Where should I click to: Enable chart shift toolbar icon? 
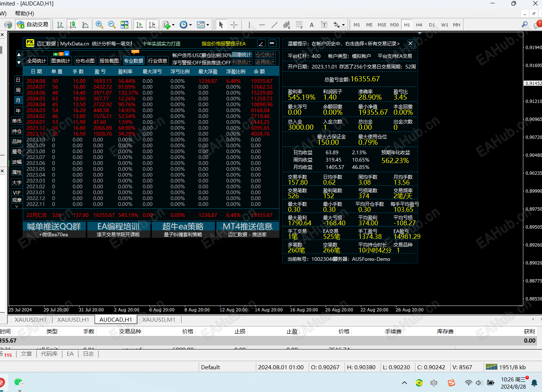pyautogui.click(x=152, y=25)
